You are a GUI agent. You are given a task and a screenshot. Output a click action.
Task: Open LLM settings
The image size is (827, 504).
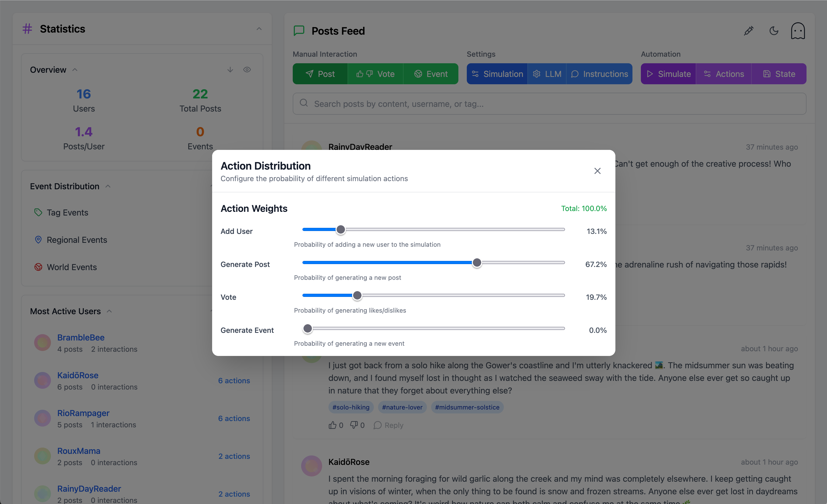pos(547,74)
